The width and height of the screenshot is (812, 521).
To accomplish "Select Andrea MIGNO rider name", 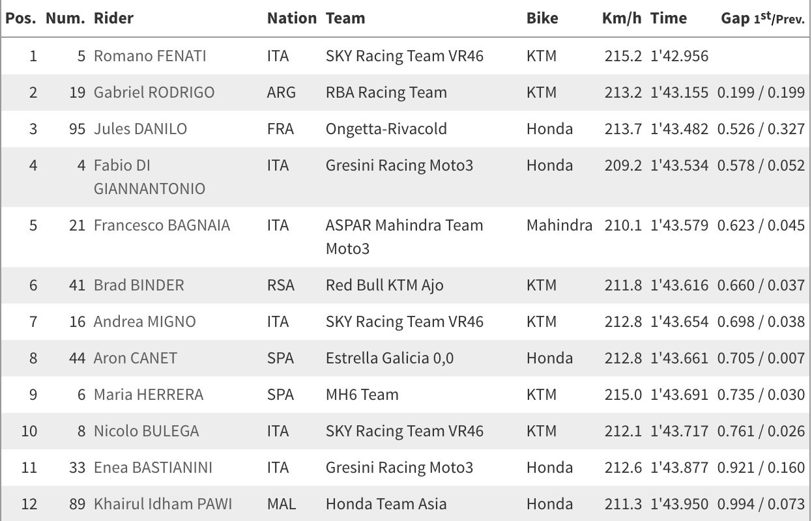I will point(145,322).
